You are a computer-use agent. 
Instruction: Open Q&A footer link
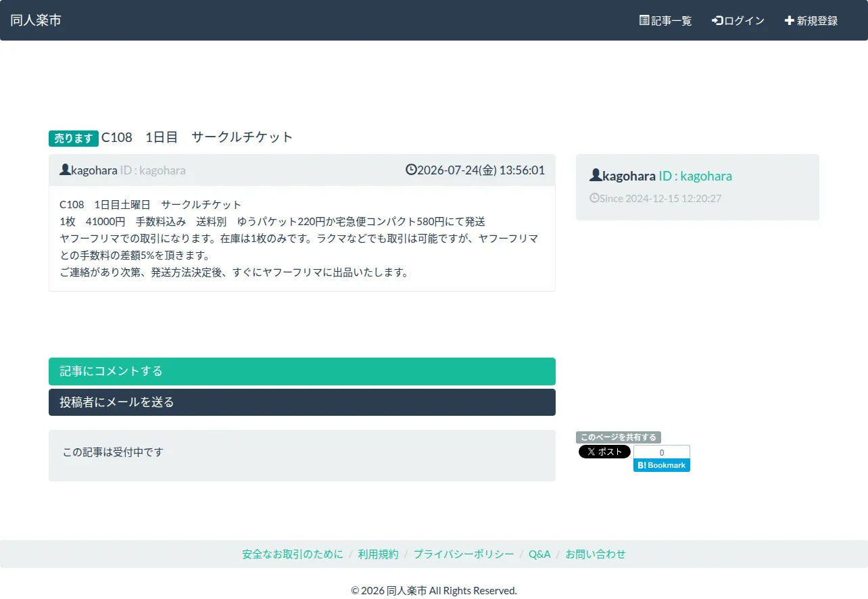(539, 554)
